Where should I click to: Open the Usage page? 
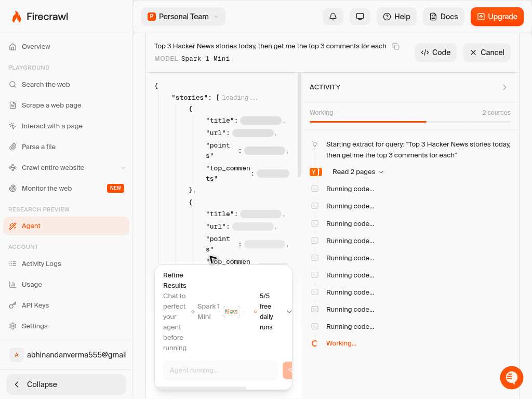(x=66, y=284)
